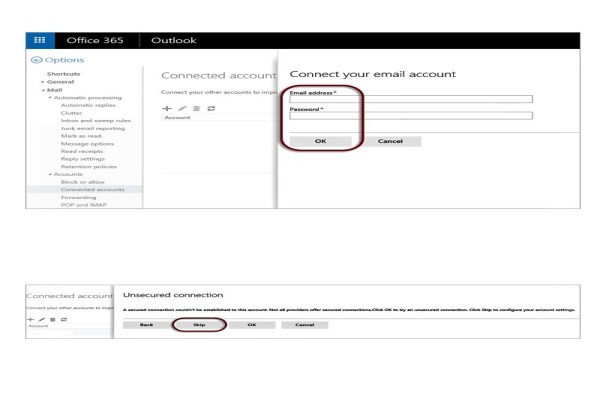Click the Options heading link

point(64,60)
